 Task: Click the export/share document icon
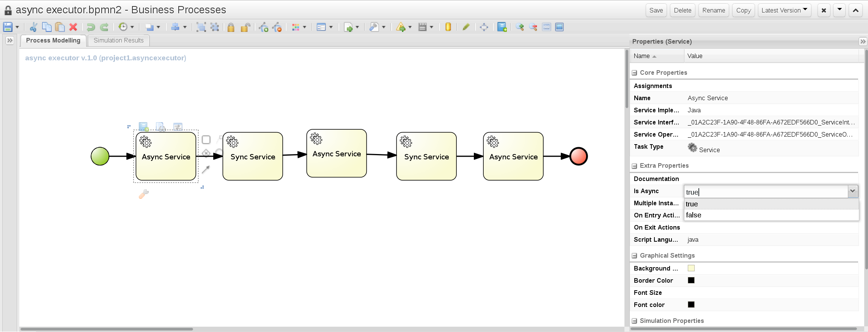(x=348, y=27)
